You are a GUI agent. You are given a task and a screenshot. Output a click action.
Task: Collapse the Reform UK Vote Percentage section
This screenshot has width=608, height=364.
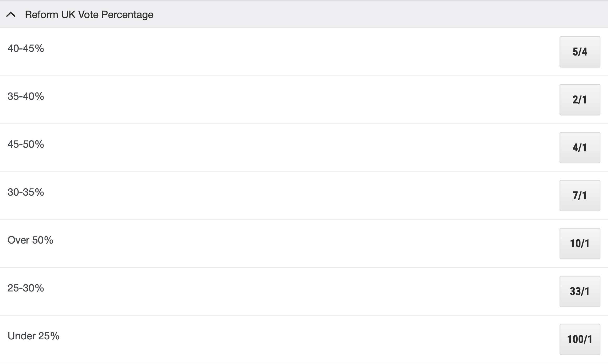11,15
